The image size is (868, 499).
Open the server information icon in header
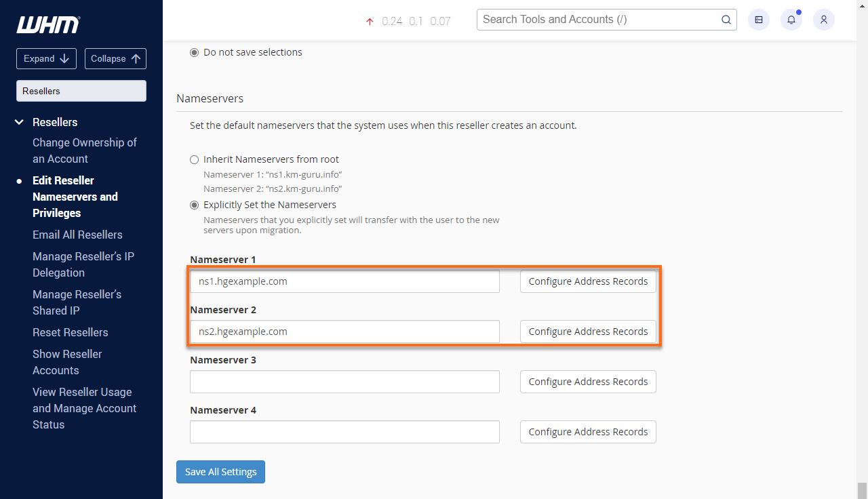pyautogui.click(x=758, y=20)
